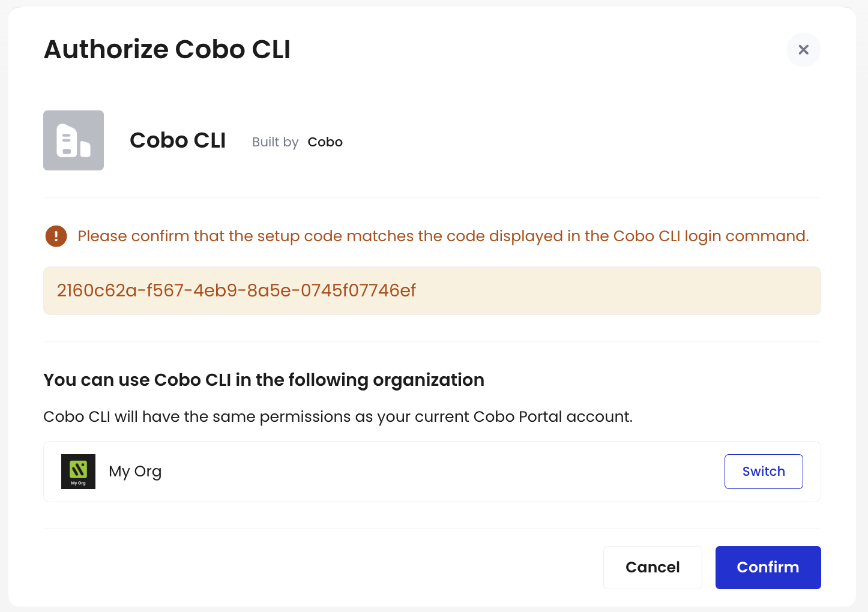Click the Built by label
Viewport: 868px width, 612px height.
(x=275, y=142)
